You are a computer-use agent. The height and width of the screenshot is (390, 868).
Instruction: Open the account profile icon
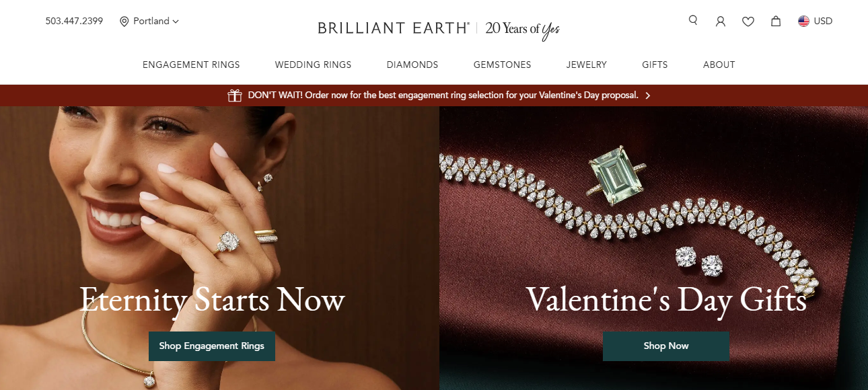[x=721, y=22]
